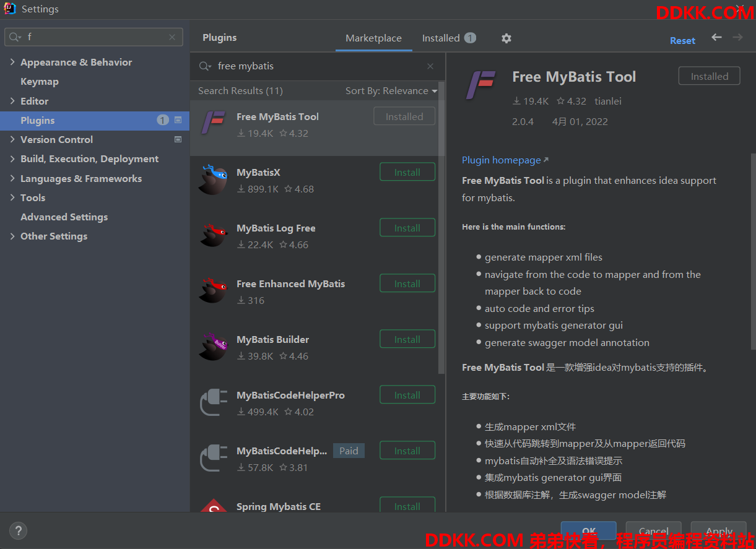Install the MyBatisX plugin
Viewport: 756px width, 549px height.
pyautogui.click(x=407, y=172)
